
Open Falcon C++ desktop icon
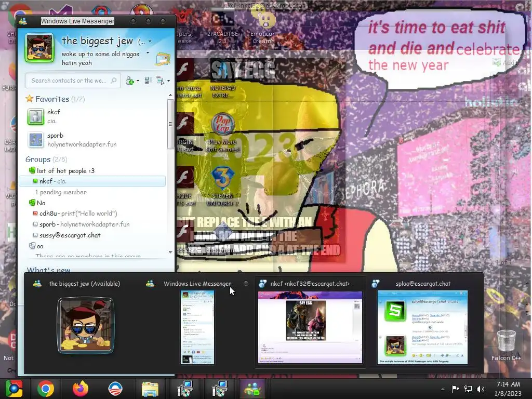[506, 345]
